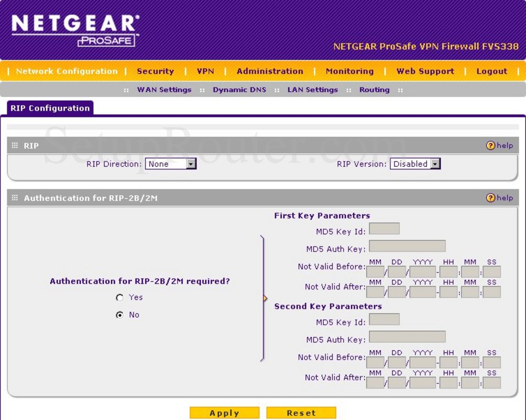Open the Security menu
Screen dimensions: 526x420
pyautogui.click(x=155, y=71)
